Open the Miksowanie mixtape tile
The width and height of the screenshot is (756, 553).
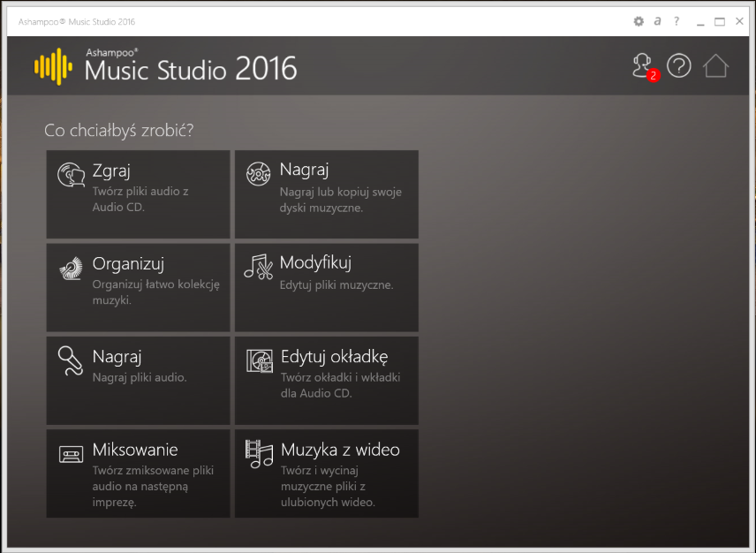coord(138,473)
